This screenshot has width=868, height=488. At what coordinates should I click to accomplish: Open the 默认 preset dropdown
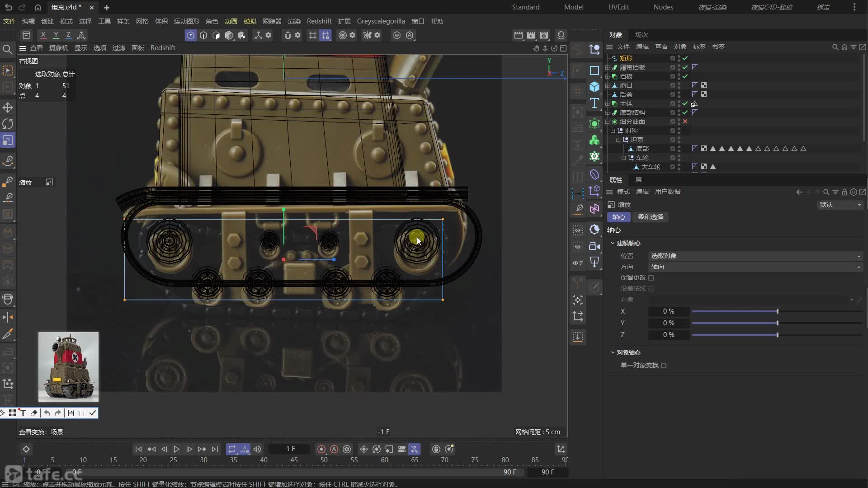click(840, 205)
